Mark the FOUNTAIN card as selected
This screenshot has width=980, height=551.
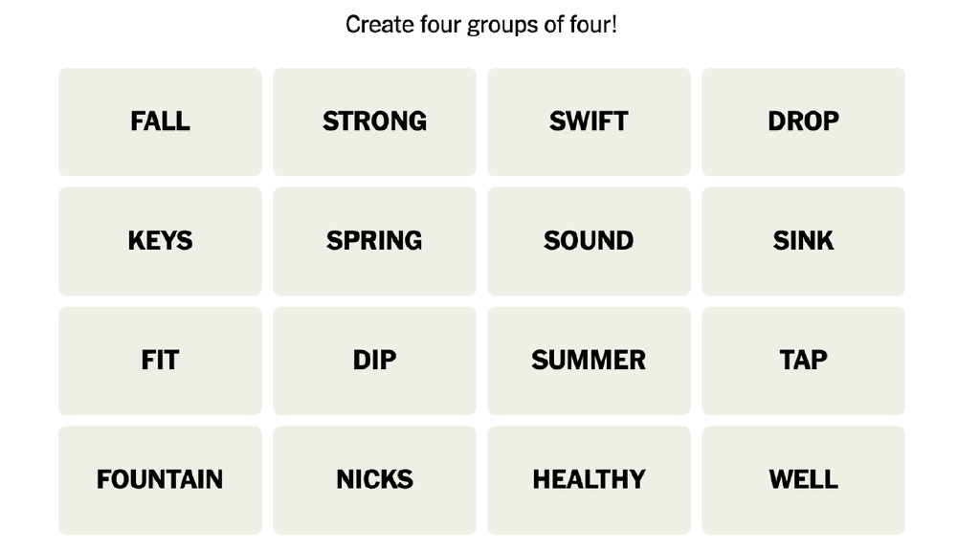point(160,480)
